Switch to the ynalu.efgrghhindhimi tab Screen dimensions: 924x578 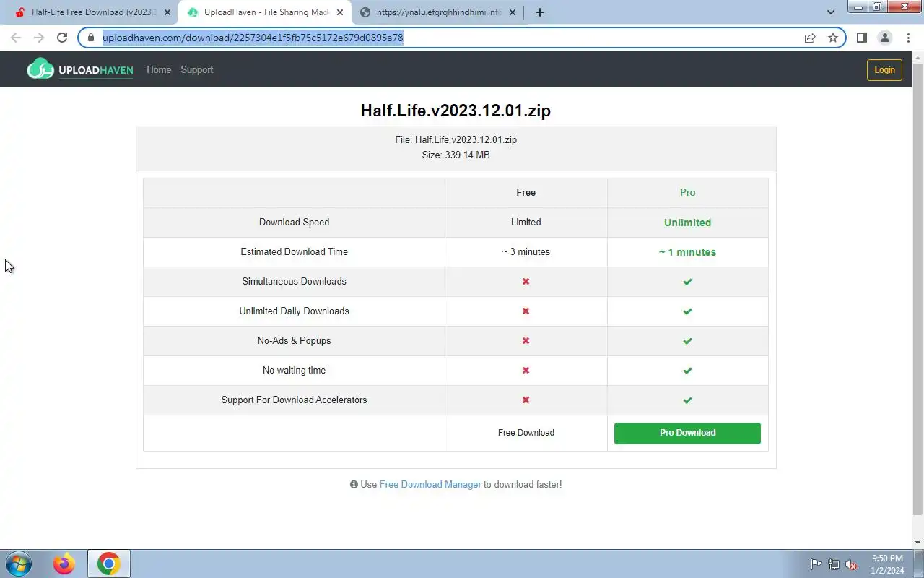[437, 12]
